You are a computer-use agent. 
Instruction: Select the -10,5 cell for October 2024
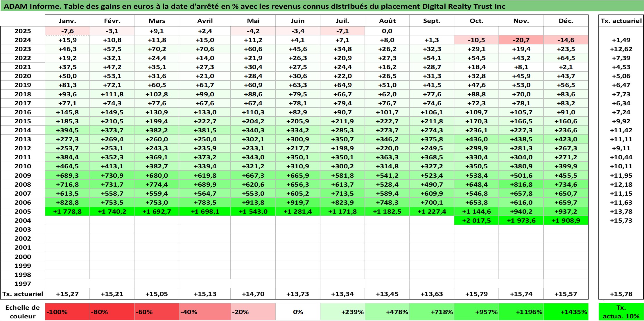[476, 40]
